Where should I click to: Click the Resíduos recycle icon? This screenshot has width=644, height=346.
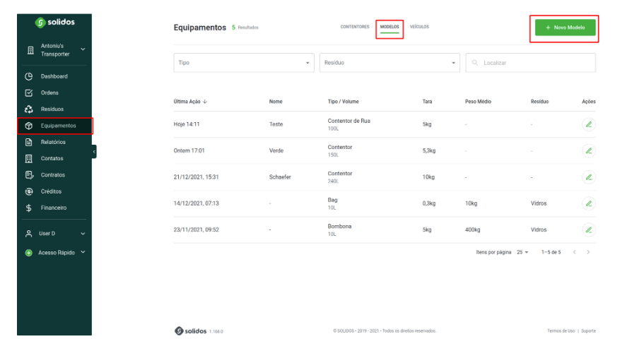[29, 109]
